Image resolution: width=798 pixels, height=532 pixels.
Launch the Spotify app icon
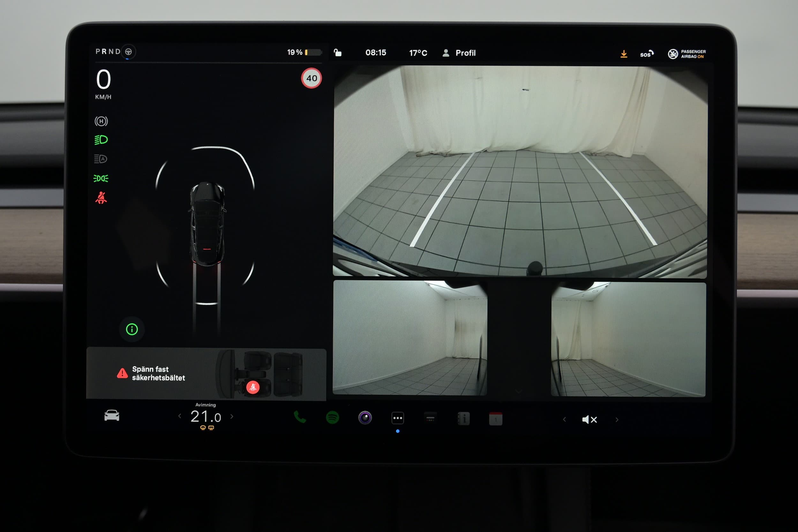(x=332, y=417)
